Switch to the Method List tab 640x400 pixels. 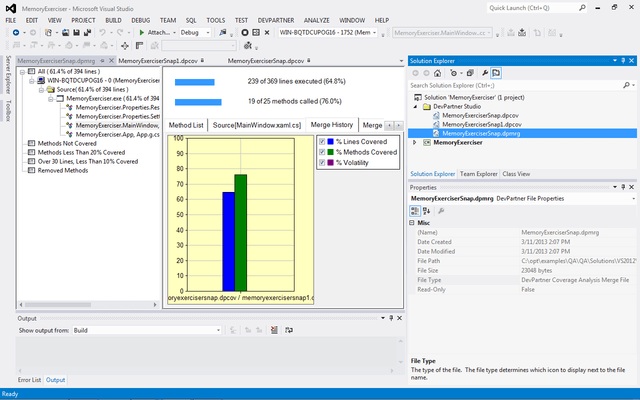186,125
